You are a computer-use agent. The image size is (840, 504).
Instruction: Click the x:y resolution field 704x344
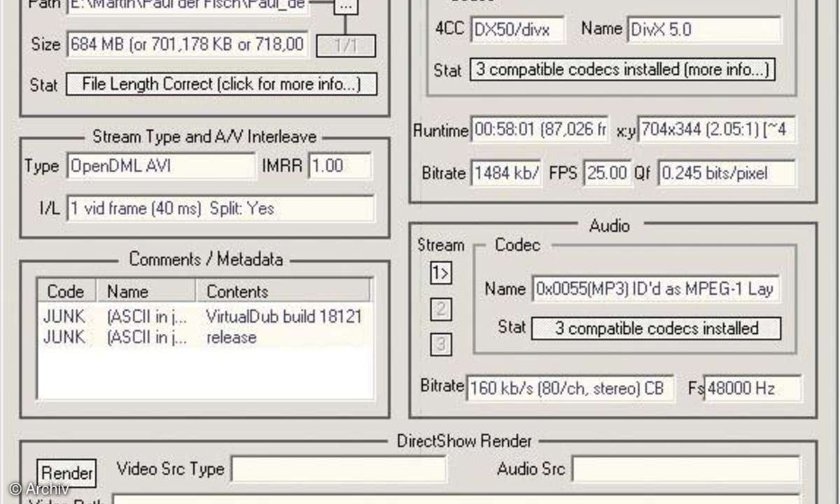point(716,129)
